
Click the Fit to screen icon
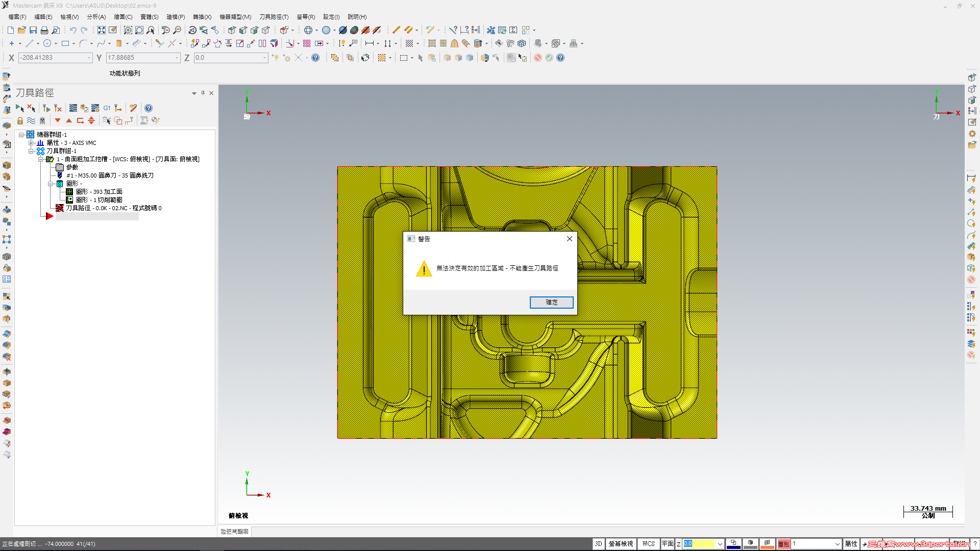coord(102,30)
